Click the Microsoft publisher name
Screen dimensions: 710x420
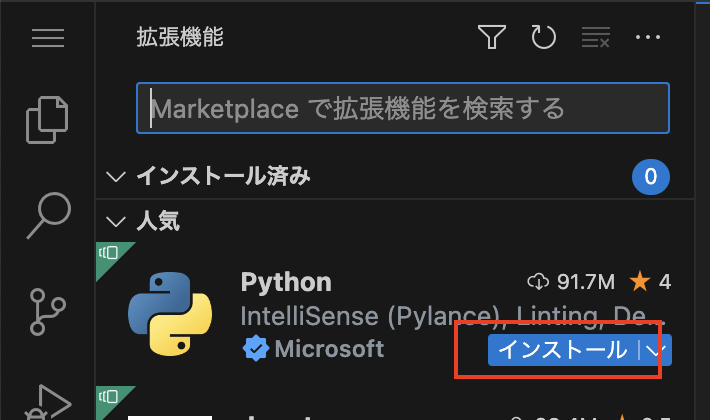329,349
